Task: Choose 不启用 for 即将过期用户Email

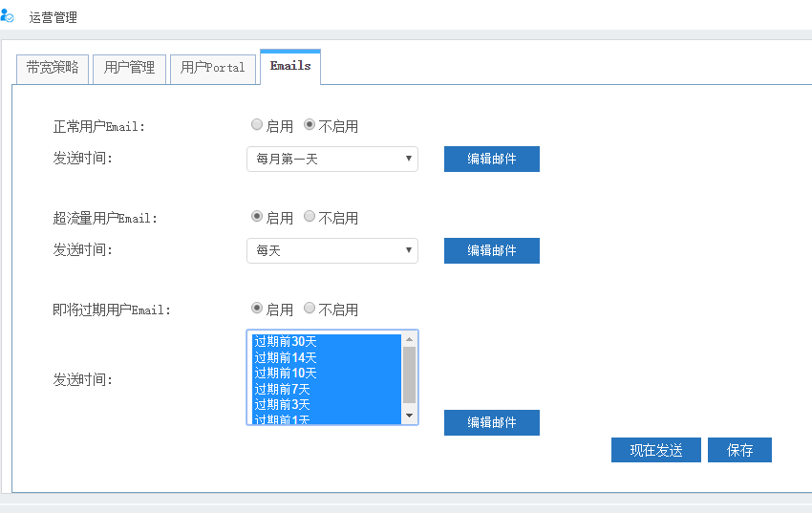Action: [x=310, y=309]
